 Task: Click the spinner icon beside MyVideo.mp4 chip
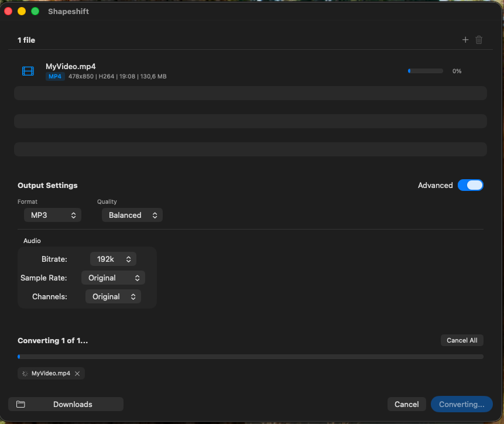[25, 373]
